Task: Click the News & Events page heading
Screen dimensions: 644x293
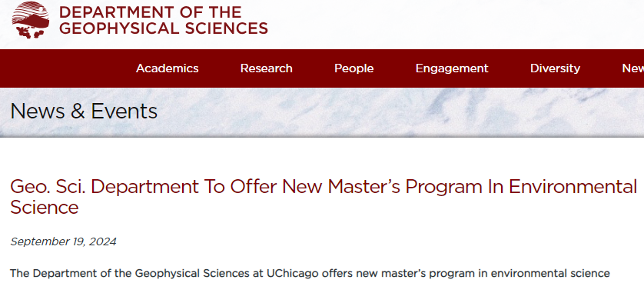Action: (84, 111)
